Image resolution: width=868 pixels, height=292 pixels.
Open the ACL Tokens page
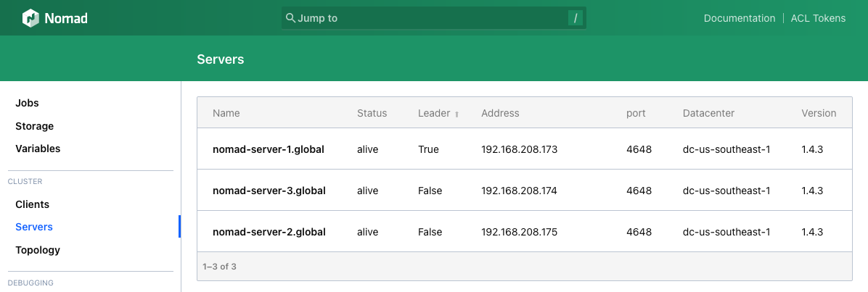click(x=818, y=18)
